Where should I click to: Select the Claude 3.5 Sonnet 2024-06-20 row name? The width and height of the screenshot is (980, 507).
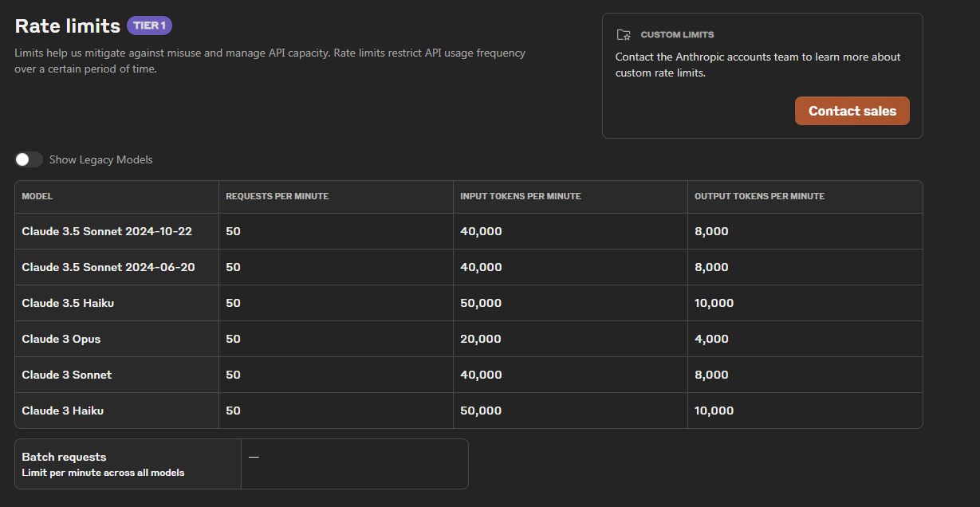click(108, 267)
